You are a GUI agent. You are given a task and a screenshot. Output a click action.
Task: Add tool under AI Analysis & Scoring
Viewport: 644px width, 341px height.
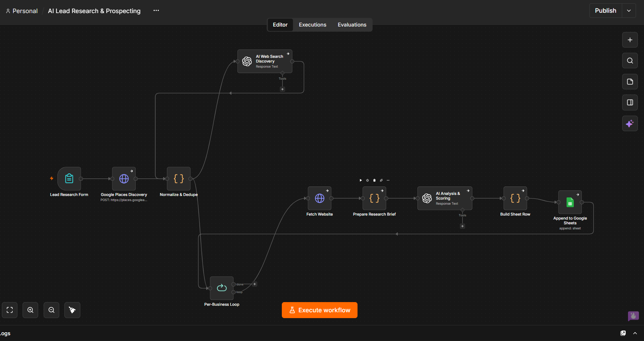(x=463, y=226)
